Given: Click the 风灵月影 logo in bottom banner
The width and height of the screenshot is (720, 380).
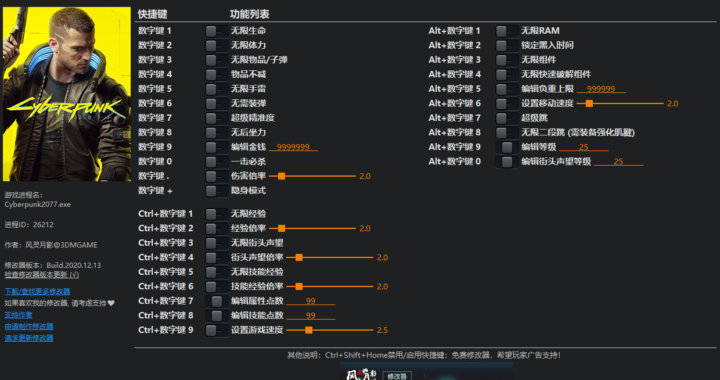Looking at the screenshot, I should (x=362, y=374).
